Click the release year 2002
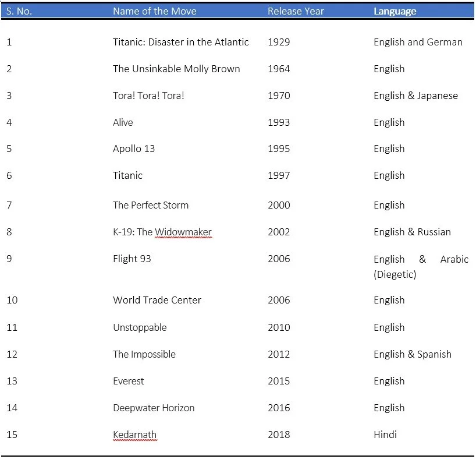The image size is (476, 459). tap(279, 232)
